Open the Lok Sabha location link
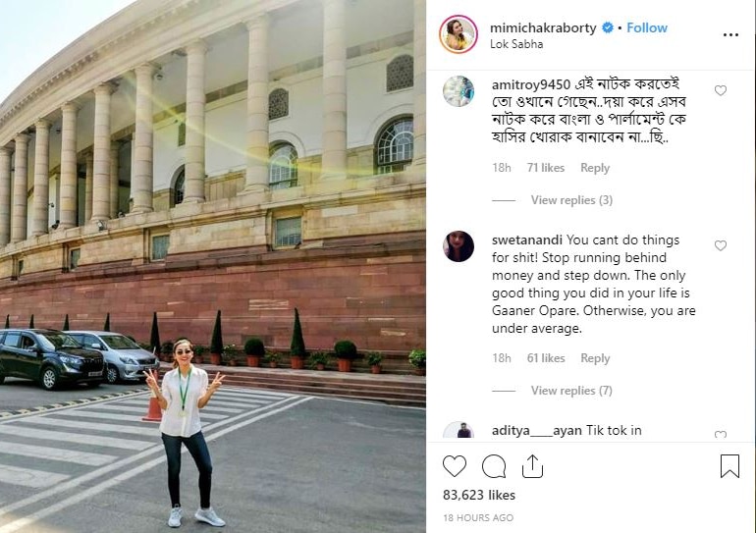This screenshot has height=533, width=756. pyautogui.click(x=516, y=44)
